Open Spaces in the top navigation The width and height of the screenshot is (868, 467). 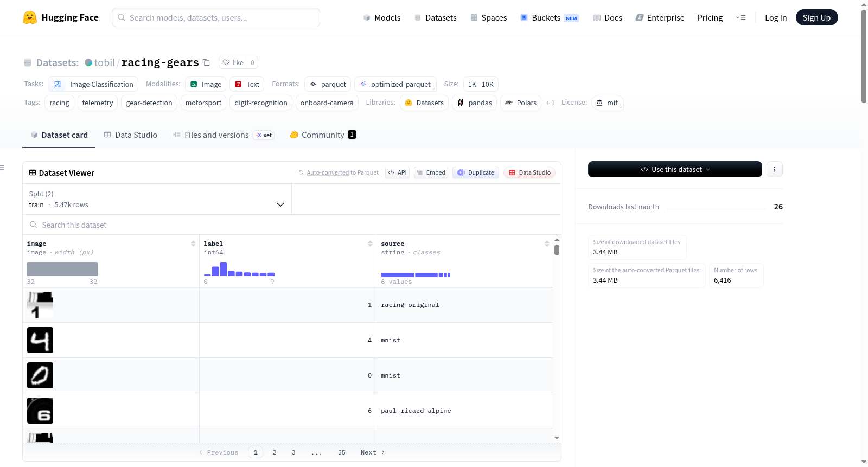point(488,17)
